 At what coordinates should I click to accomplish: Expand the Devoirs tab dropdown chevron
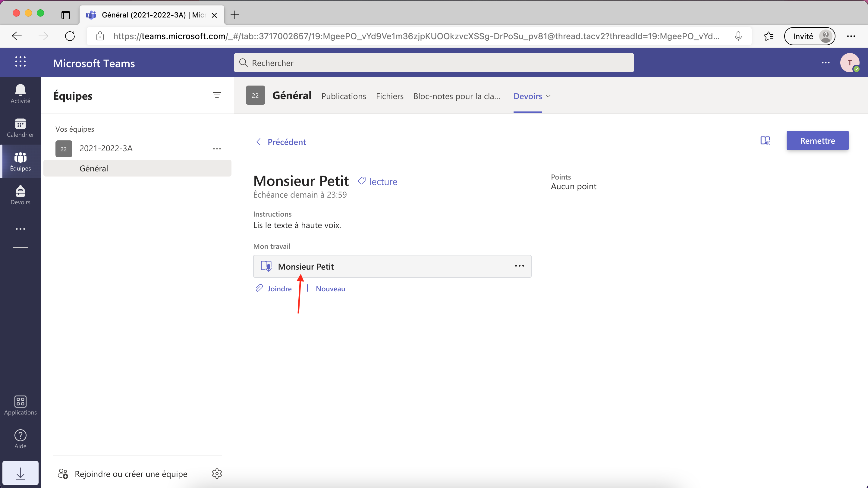click(548, 96)
